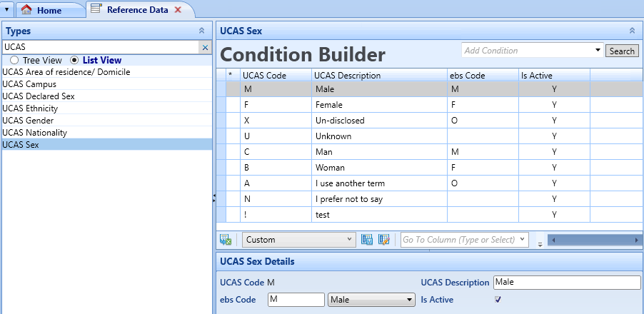The image size is (644, 314).
Task: Select the Male row
Action: tap(430, 89)
